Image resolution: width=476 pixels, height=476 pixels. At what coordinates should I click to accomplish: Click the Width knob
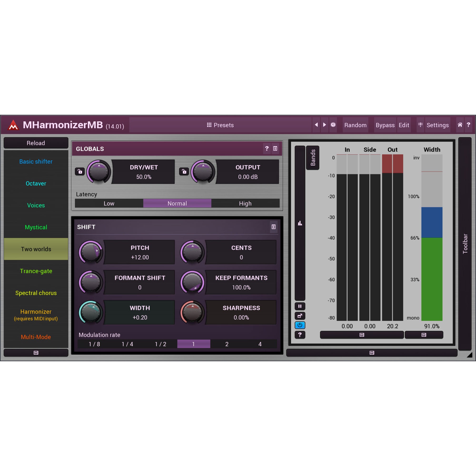(91, 312)
